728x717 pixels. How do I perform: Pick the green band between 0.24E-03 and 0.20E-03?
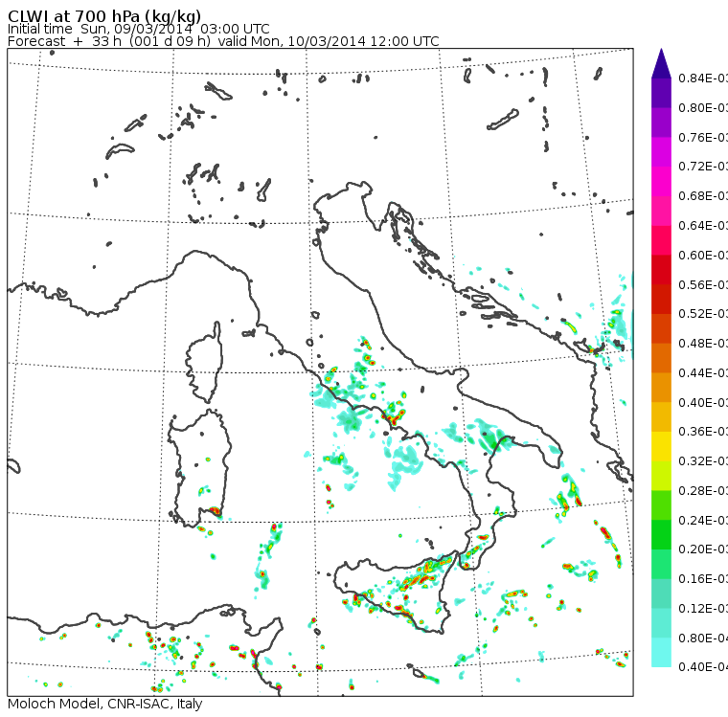pos(661,534)
